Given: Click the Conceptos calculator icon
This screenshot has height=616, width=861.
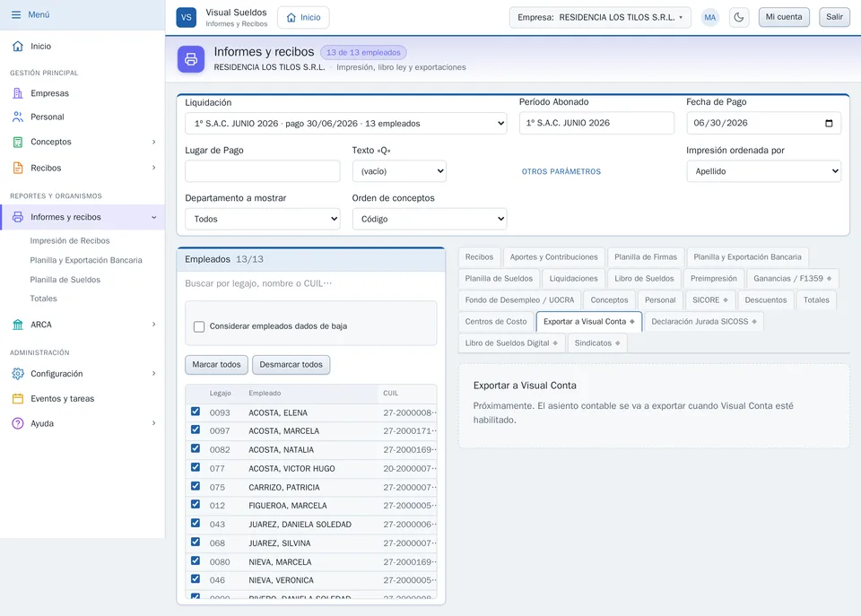Looking at the screenshot, I should 18,142.
